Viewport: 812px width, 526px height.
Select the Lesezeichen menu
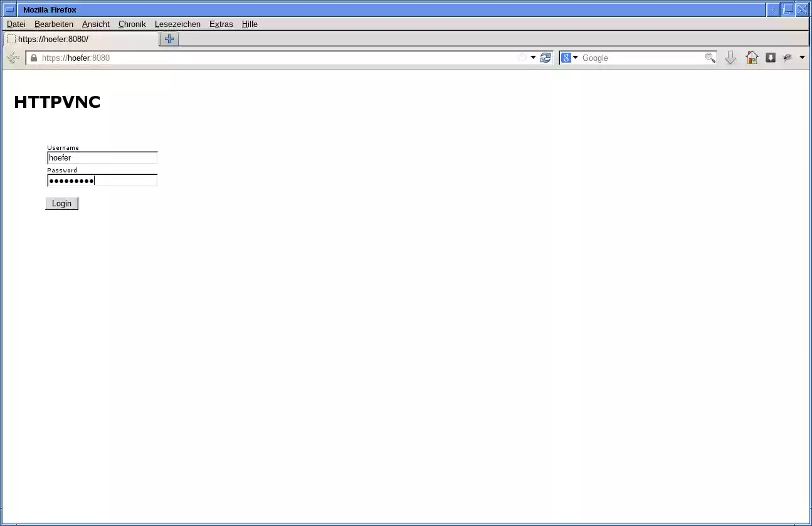(x=177, y=24)
